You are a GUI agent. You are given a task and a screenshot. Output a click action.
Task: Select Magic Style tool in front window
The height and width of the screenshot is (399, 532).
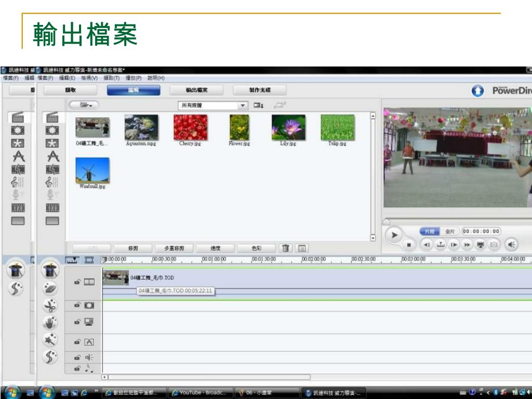[50, 356]
